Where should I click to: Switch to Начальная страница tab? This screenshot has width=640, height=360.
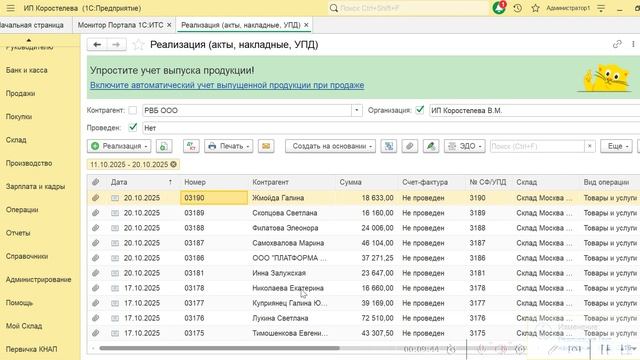[32, 25]
